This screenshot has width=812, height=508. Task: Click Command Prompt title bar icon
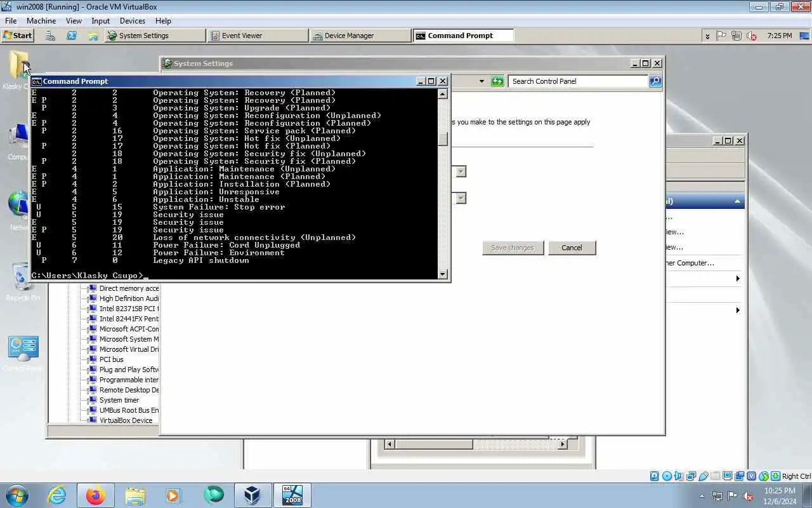pos(37,81)
